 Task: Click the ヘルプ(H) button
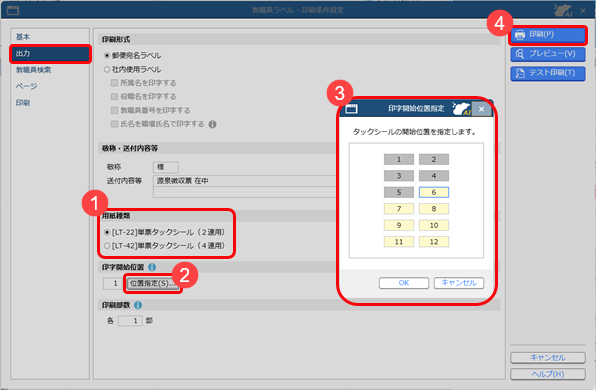click(x=548, y=374)
